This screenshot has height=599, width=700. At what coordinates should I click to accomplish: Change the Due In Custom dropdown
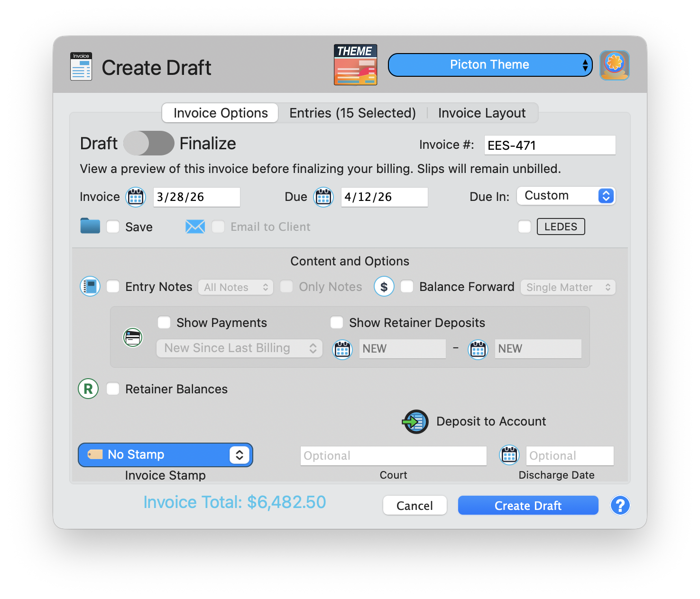click(566, 195)
